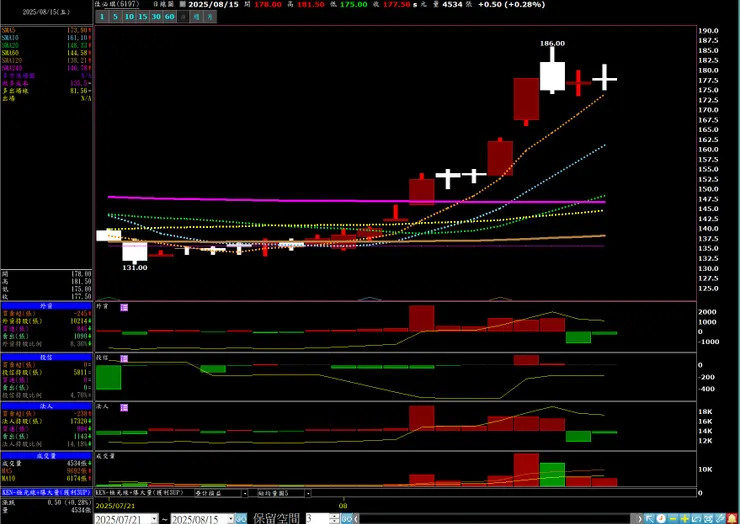
Task: Select the arrow pointer tool icon
Action: 650,519
